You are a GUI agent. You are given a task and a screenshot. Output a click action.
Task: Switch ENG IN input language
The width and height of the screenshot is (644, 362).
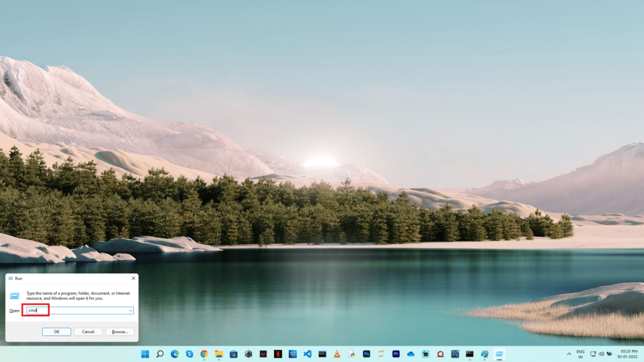click(x=580, y=354)
